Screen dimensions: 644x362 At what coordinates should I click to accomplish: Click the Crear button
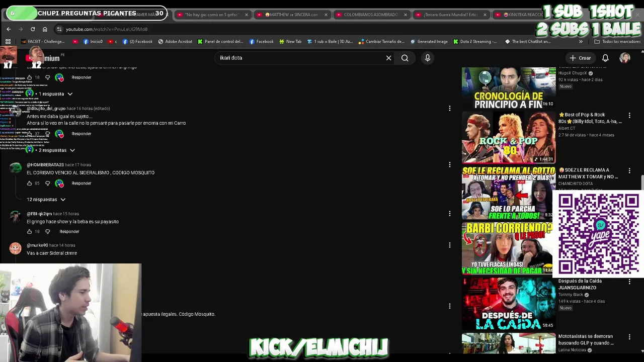point(580,58)
